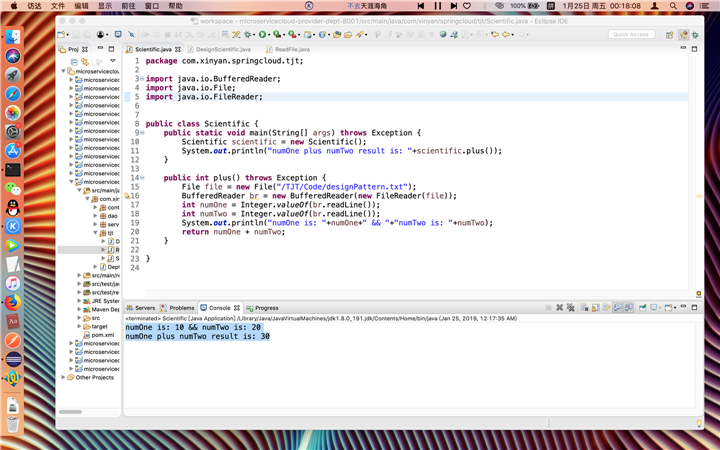720x450 pixels.
Task: Toggle Skip All Breakpoints toolbar icon
Action: [131, 34]
